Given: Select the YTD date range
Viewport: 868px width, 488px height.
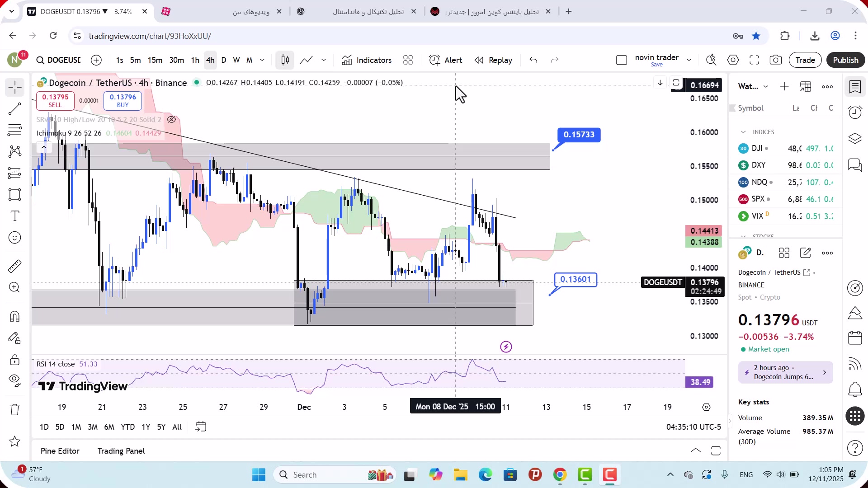Looking at the screenshot, I should (127, 427).
